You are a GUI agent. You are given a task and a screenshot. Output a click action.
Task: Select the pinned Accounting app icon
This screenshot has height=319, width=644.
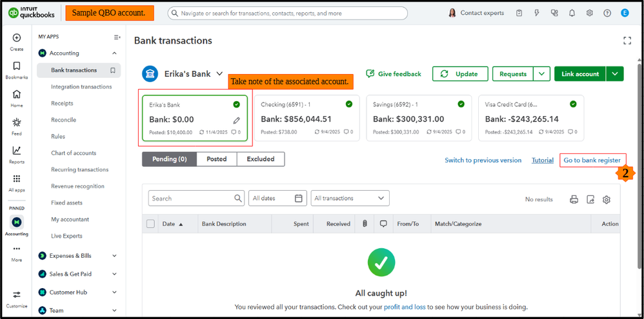[x=16, y=222]
